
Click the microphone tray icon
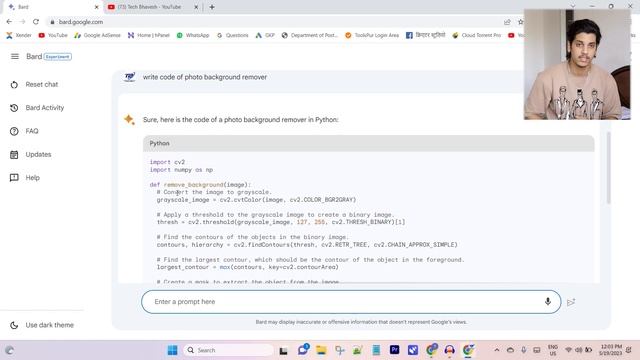(x=524, y=350)
